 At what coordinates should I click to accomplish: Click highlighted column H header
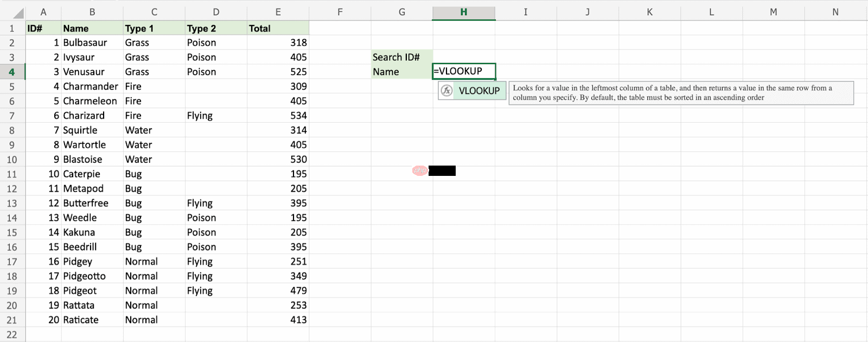464,12
